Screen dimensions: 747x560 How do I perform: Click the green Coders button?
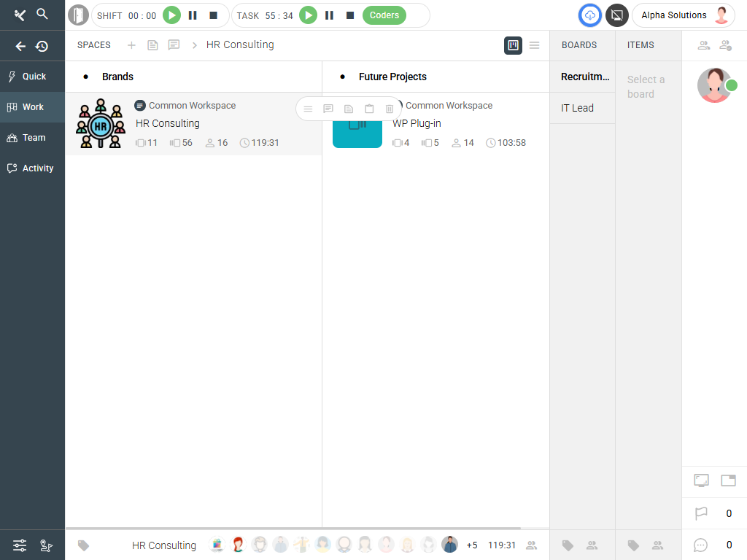pyautogui.click(x=384, y=15)
